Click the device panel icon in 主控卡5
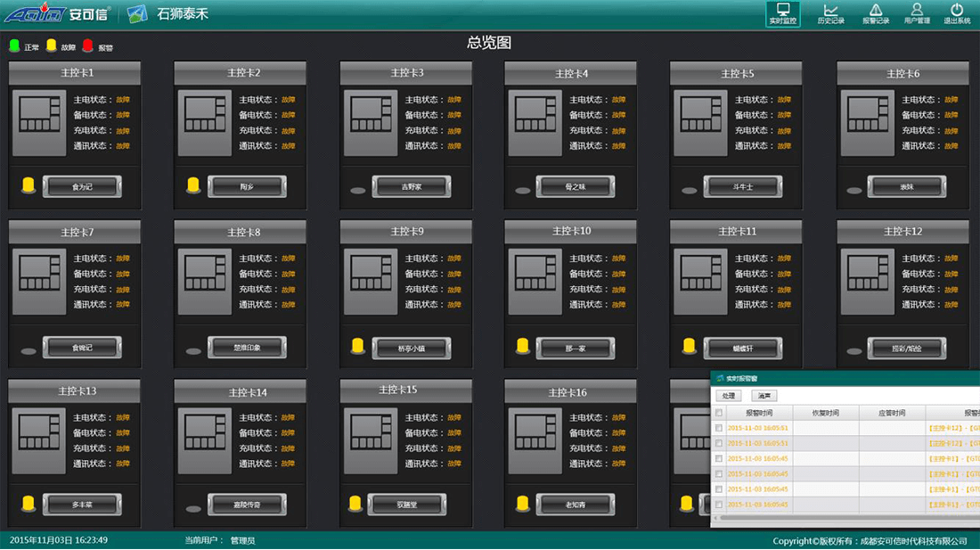This screenshot has width=980, height=550. [x=700, y=122]
